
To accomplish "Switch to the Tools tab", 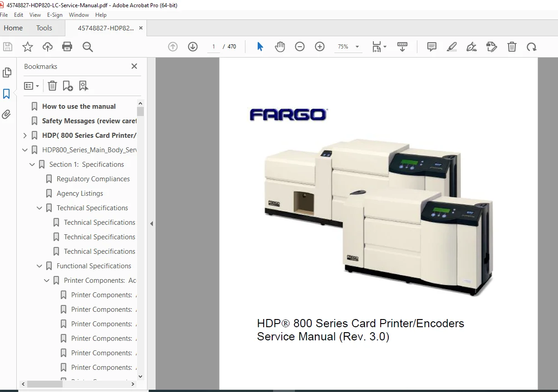I will 44,28.
